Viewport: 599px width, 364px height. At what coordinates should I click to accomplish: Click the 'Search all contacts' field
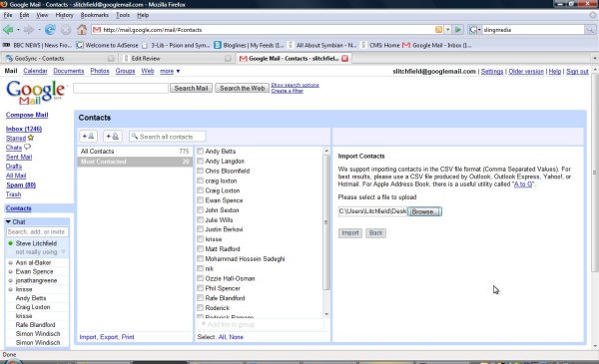168,137
